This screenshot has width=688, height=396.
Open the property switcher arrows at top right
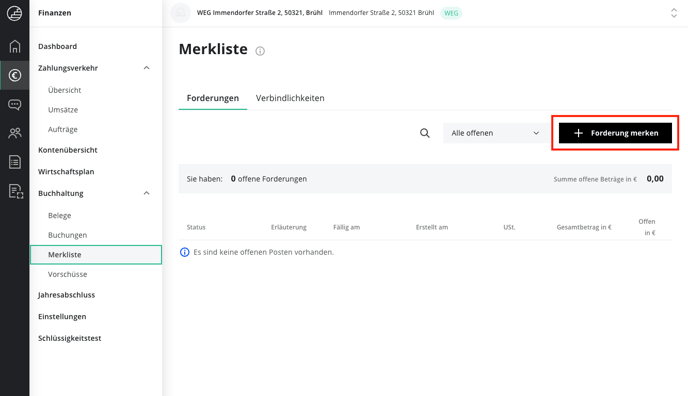click(x=674, y=13)
